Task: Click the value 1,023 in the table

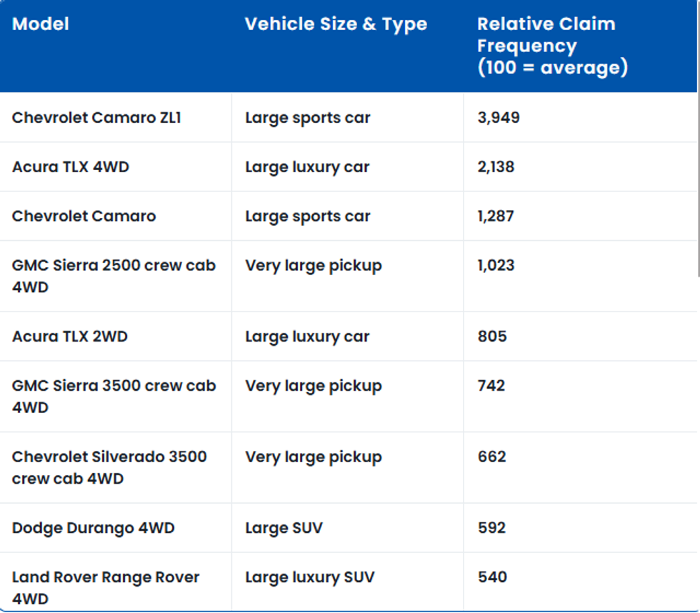Action: pyautogui.click(x=496, y=266)
